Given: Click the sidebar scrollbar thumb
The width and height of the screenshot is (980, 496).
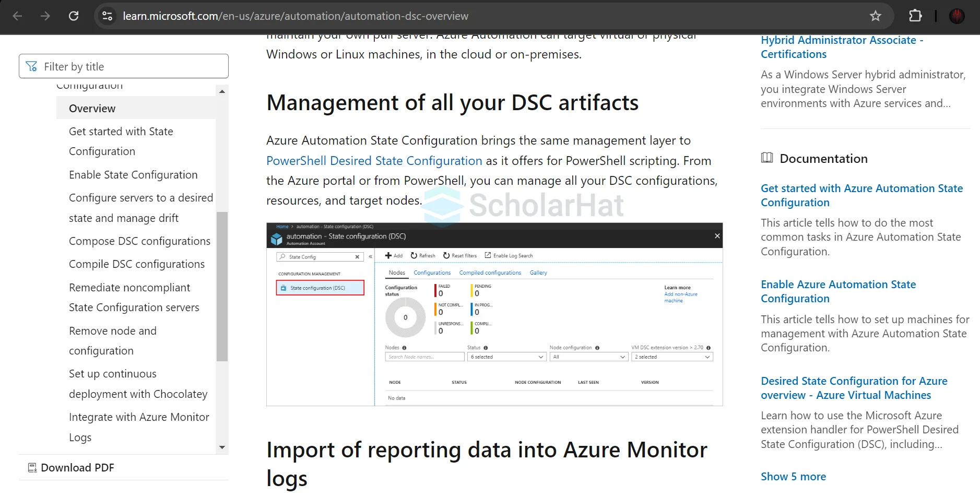Looking at the screenshot, I should coord(222,286).
